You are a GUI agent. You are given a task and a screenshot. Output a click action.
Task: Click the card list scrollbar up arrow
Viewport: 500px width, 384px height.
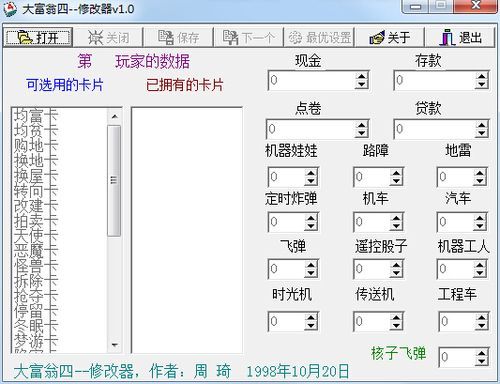(114, 116)
